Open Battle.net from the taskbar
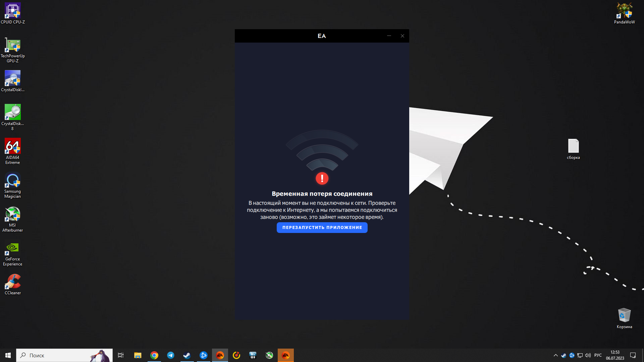The height and width of the screenshot is (362, 644). (x=204, y=355)
